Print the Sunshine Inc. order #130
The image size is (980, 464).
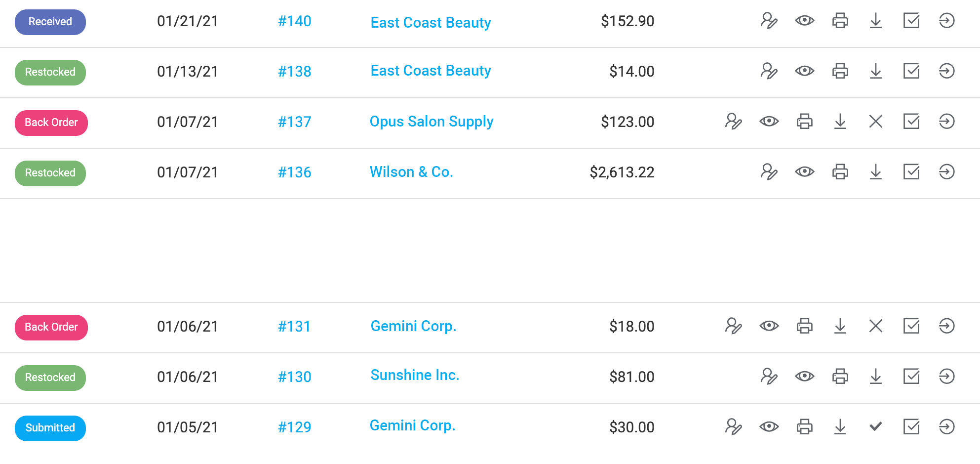pos(840,377)
